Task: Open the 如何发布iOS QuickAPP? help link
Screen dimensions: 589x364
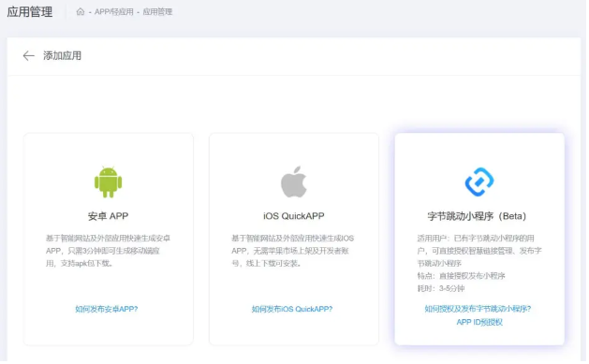Action: tap(292, 309)
